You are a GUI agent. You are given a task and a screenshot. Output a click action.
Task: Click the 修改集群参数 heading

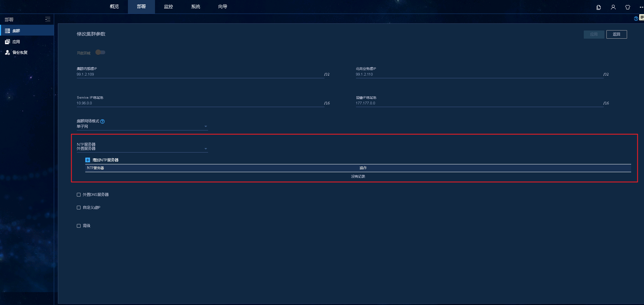[x=91, y=34]
